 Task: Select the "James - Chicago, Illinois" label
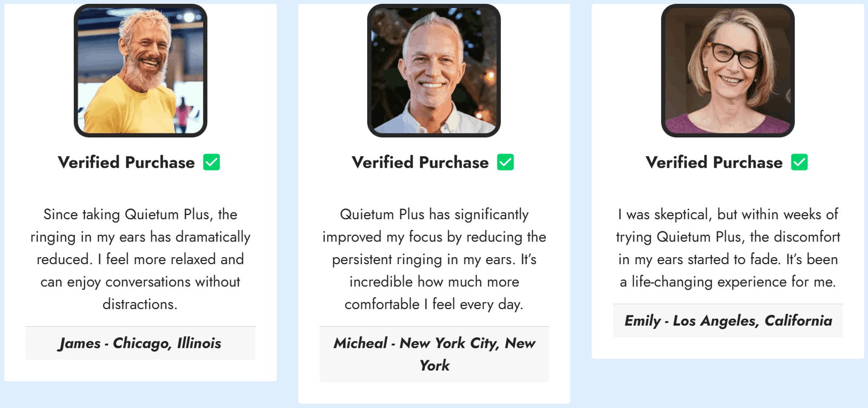coord(140,343)
